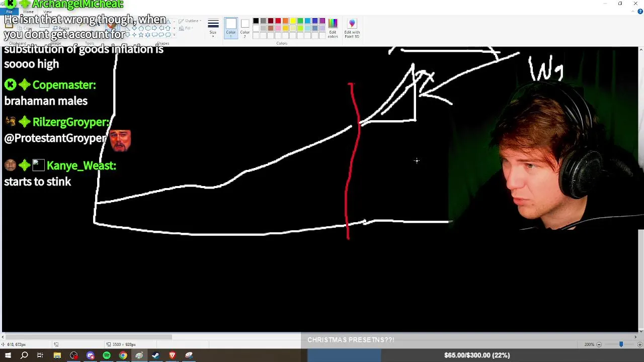Viewport: 644px width, 362px height.
Task: Pick the turquoise color swatch
Action: click(307, 21)
